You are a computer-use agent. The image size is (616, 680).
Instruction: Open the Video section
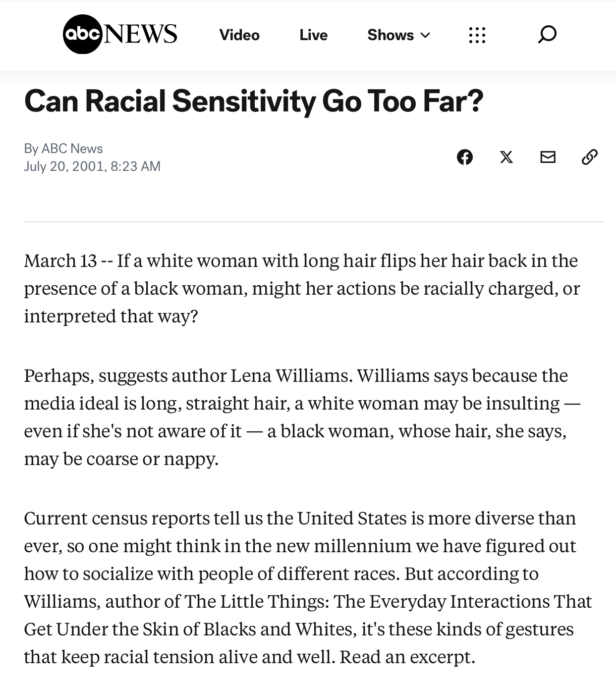(239, 35)
